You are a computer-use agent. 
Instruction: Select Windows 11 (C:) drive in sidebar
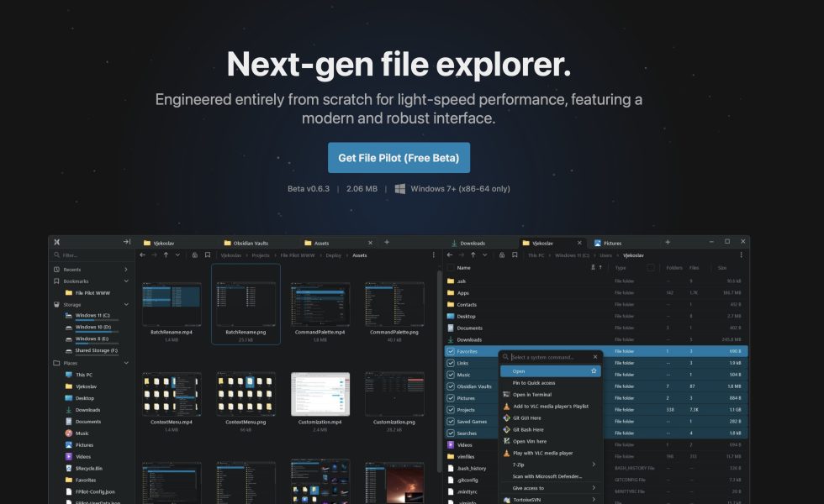[92, 316]
